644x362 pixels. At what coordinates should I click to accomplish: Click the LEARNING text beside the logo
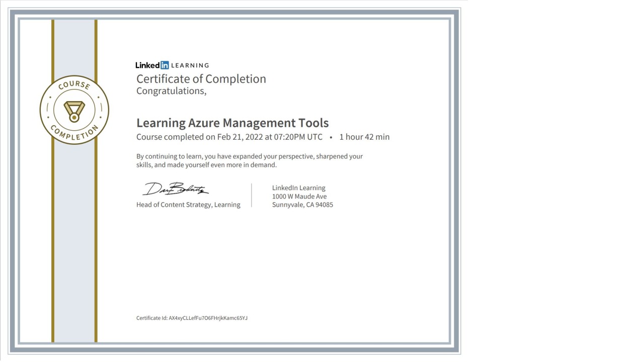click(x=190, y=65)
